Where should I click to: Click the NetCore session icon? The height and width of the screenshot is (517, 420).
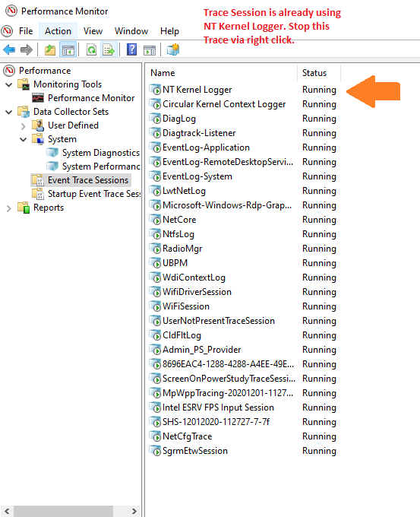coord(155,220)
